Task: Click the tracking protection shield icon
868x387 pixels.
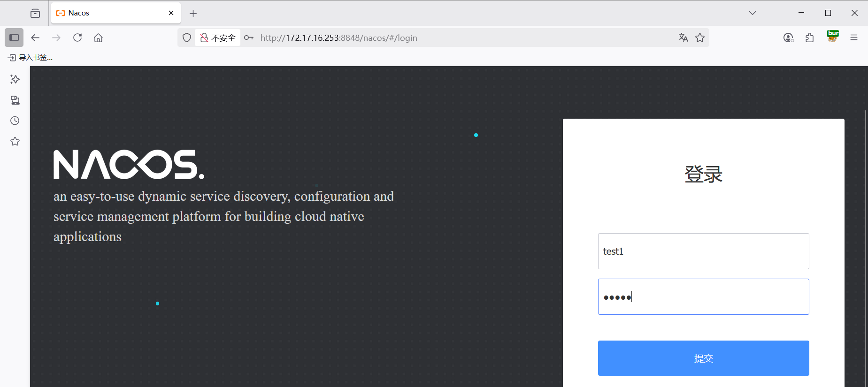Action: point(187,38)
